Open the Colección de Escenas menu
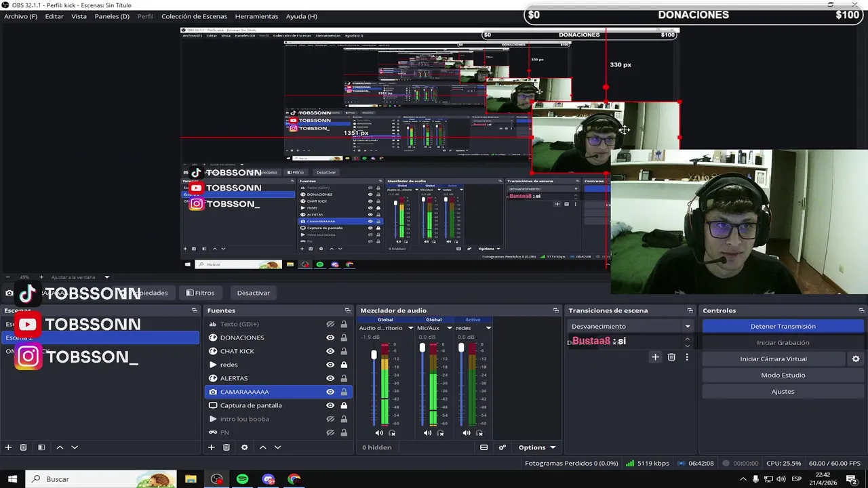This screenshot has width=868, height=488. point(194,16)
